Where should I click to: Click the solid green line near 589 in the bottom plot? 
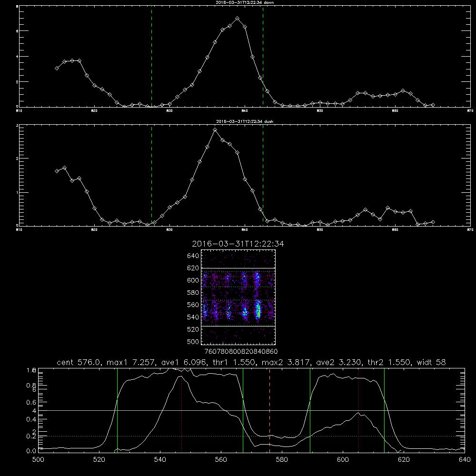point(310,410)
